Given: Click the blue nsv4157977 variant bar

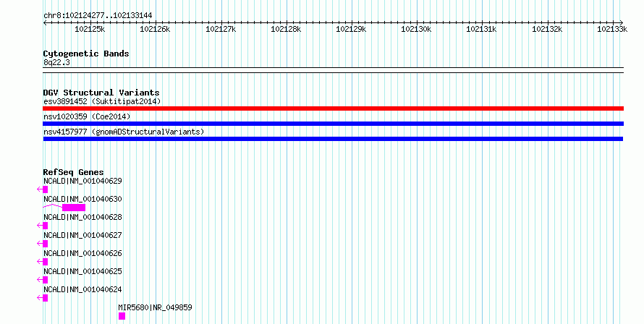Looking at the screenshot, I should [x=333, y=139].
